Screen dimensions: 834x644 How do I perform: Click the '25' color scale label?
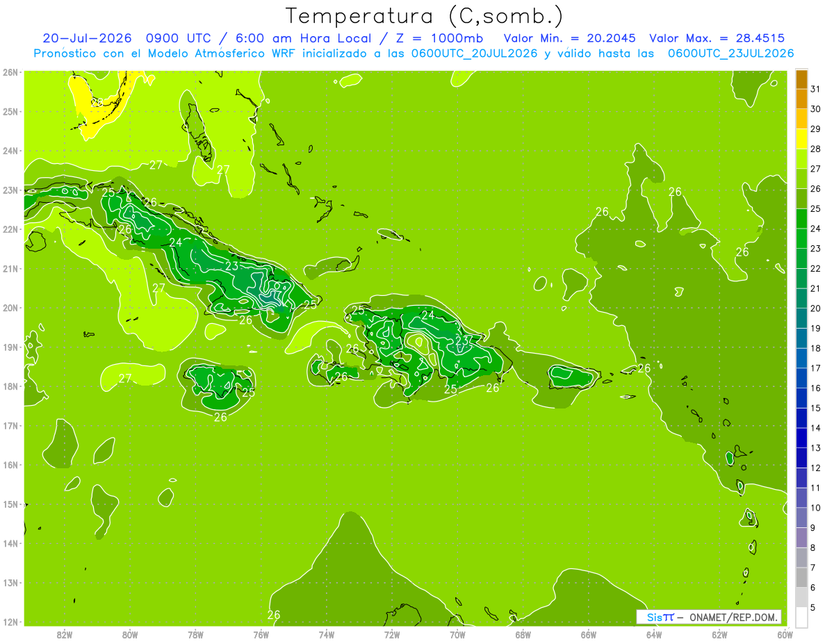tap(815, 208)
